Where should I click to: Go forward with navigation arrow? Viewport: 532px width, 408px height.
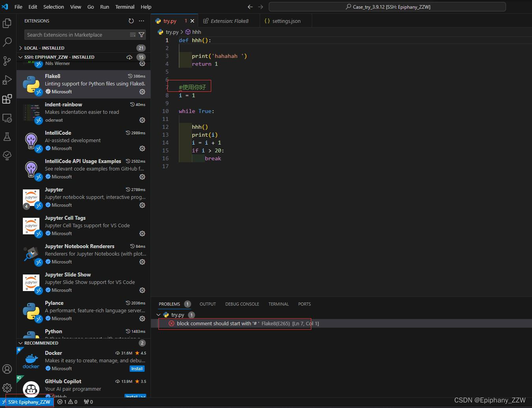[260, 7]
